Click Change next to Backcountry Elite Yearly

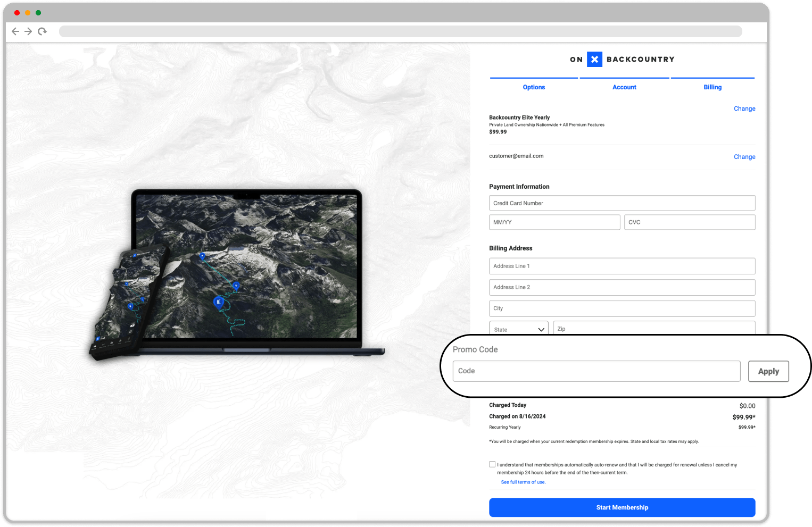[x=744, y=108]
